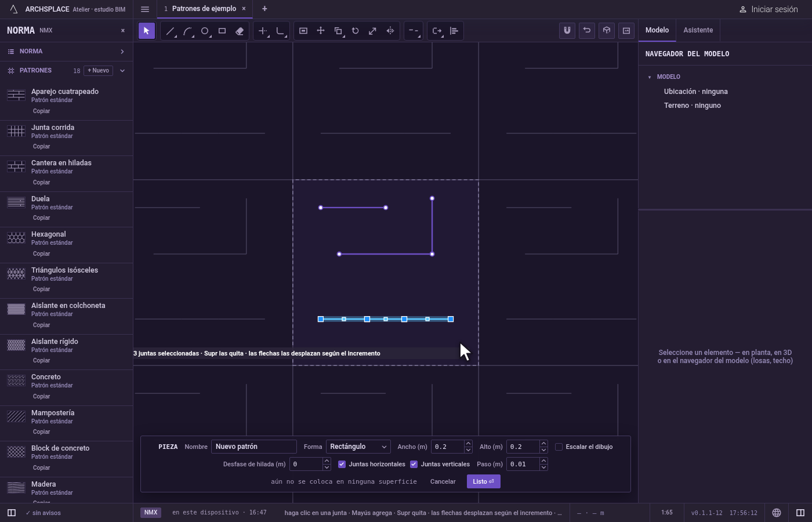Click the Desfase de hilada field

[306, 464]
